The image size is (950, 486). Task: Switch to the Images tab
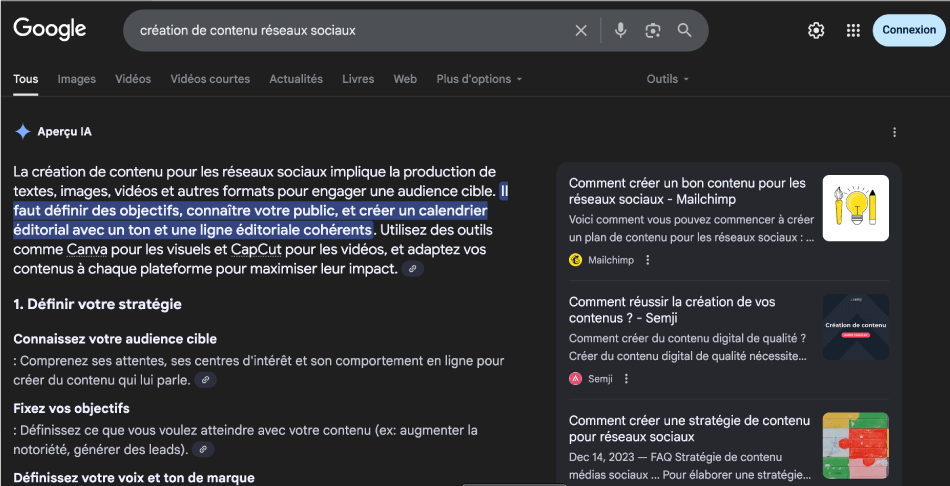tap(77, 79)
